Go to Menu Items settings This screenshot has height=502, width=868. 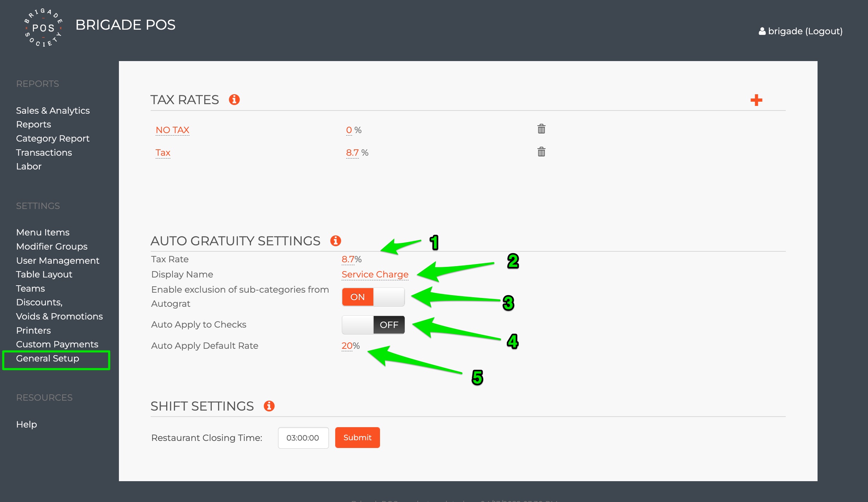[x=43, y=232]
